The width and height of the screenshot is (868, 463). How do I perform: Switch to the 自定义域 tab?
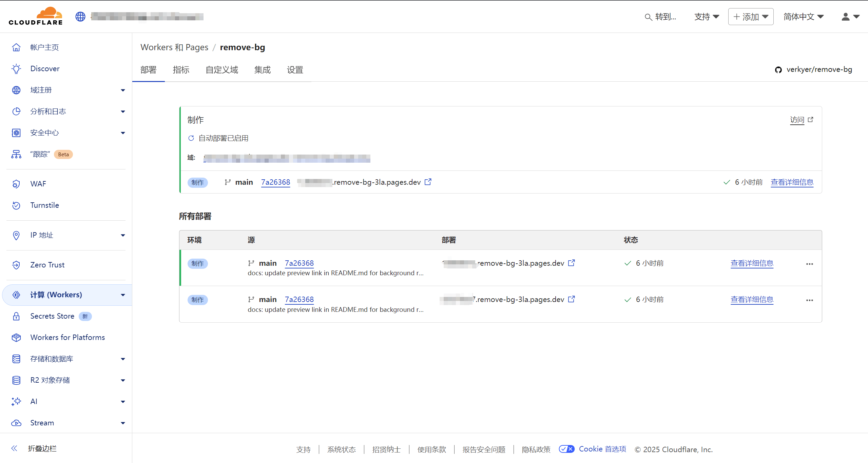click(222, 70)
